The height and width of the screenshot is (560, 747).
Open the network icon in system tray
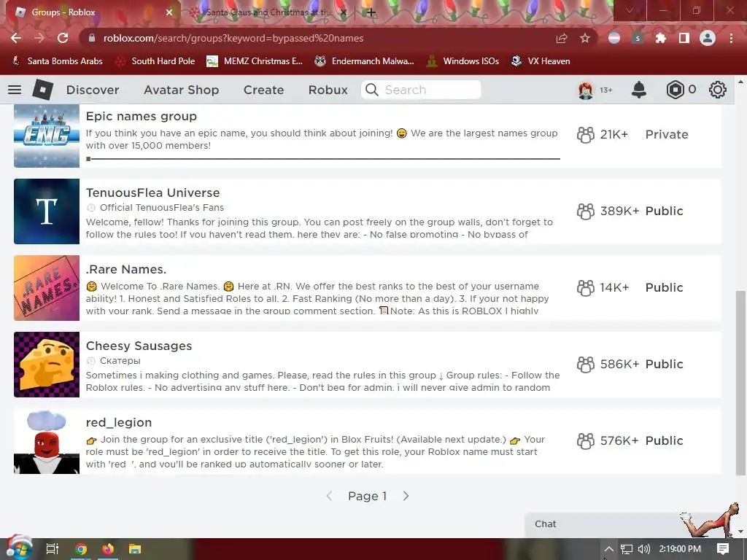click(x=627, y=549)
